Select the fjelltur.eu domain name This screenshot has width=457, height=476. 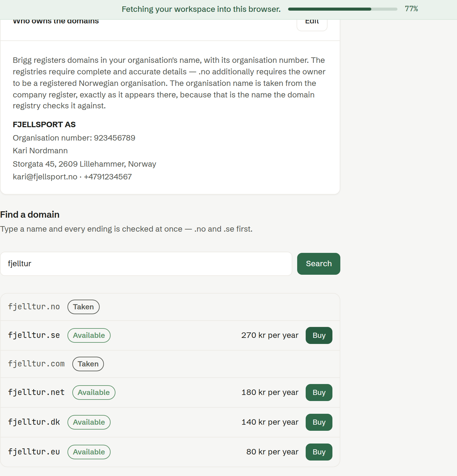point(34,452)
